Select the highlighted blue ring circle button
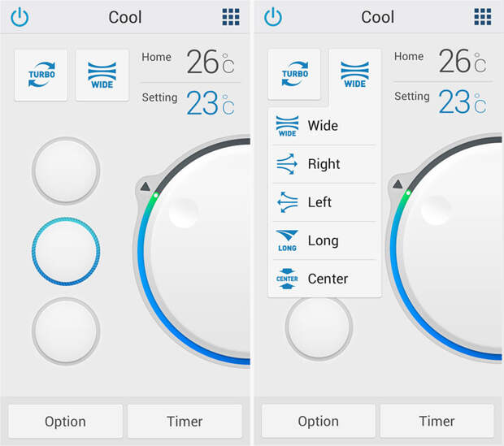Screen dimensions: 504x446 point(66,251)
